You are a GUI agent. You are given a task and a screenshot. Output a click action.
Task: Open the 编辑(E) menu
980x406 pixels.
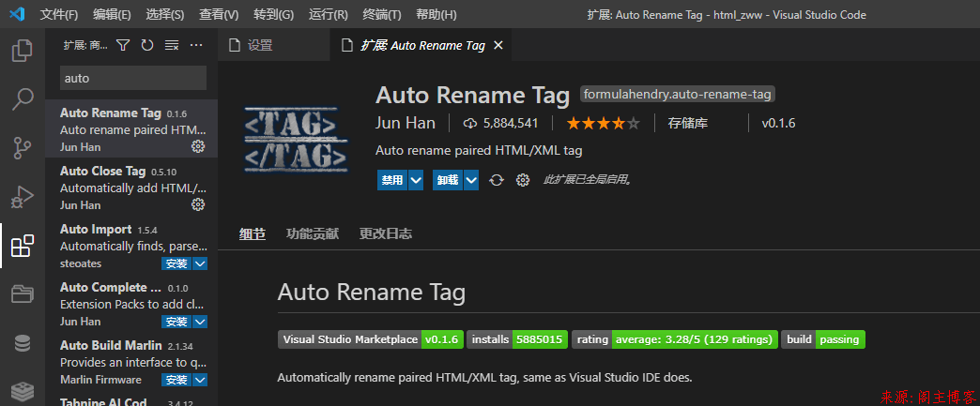point(112,14)
